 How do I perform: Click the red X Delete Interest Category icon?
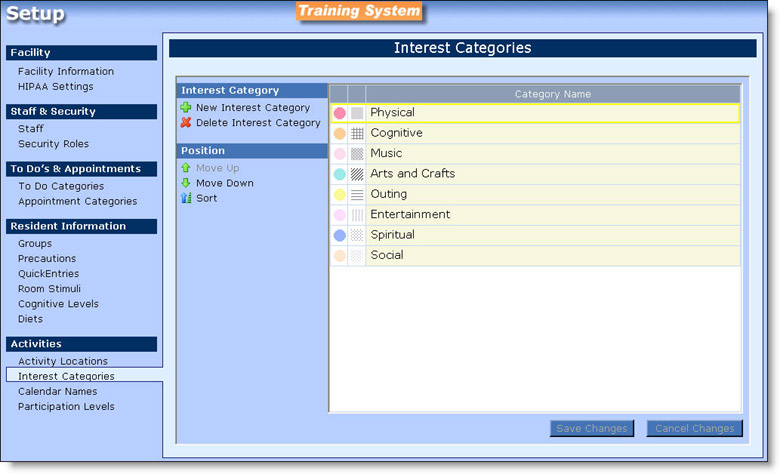[186, 123]
